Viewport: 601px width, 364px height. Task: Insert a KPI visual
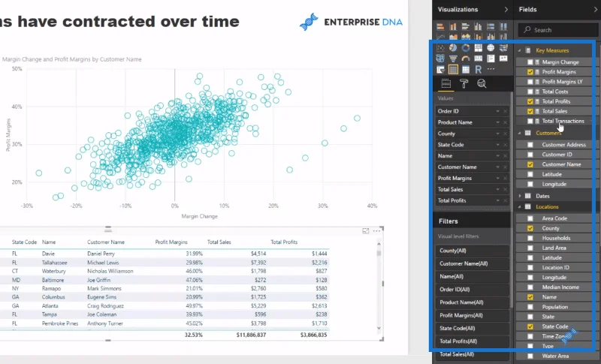503,59
